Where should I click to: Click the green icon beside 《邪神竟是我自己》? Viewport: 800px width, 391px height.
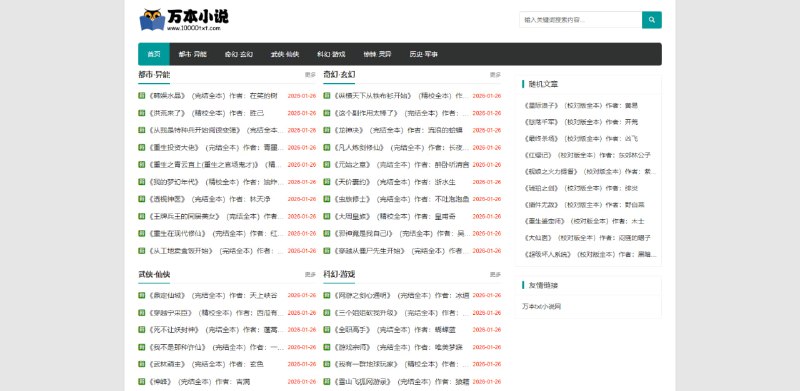(327, 234)
